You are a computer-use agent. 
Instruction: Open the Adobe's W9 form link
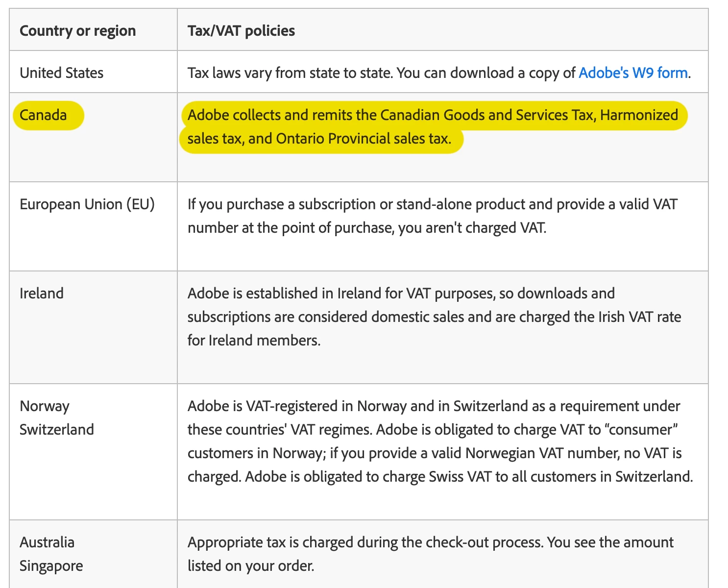pos(633,73)
